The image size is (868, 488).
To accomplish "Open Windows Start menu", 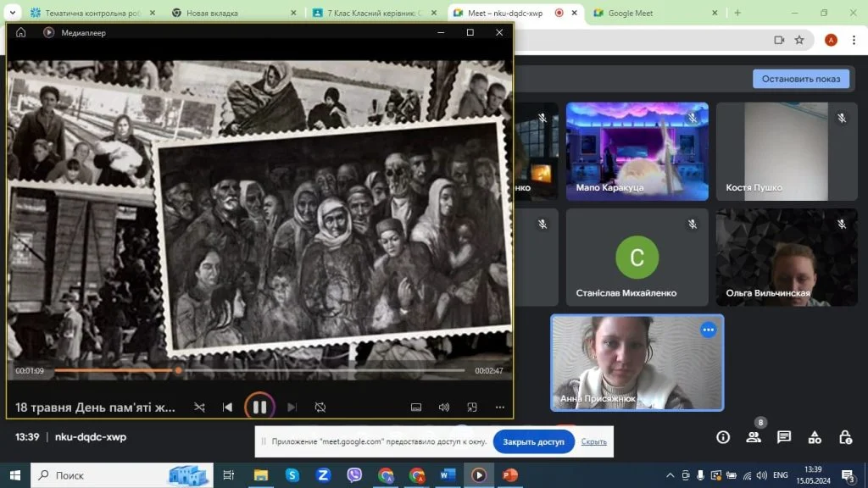I will [x=15, y=475].
